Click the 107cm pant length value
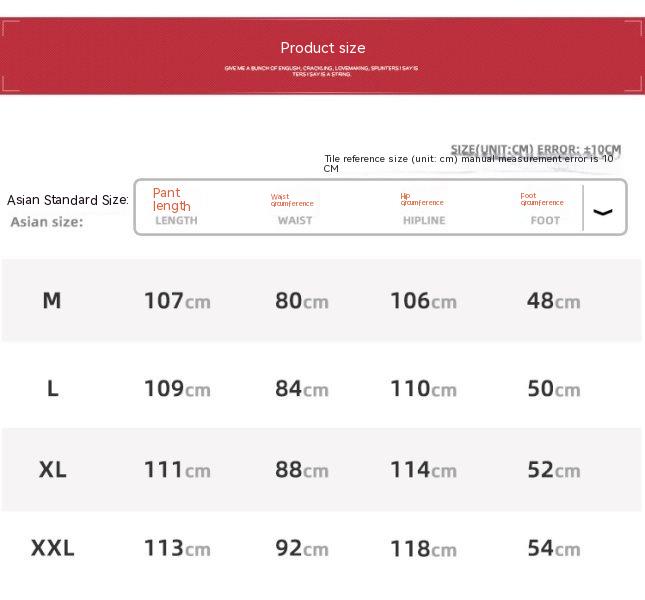The image size is (645, 600). click(x=177, y=300)
